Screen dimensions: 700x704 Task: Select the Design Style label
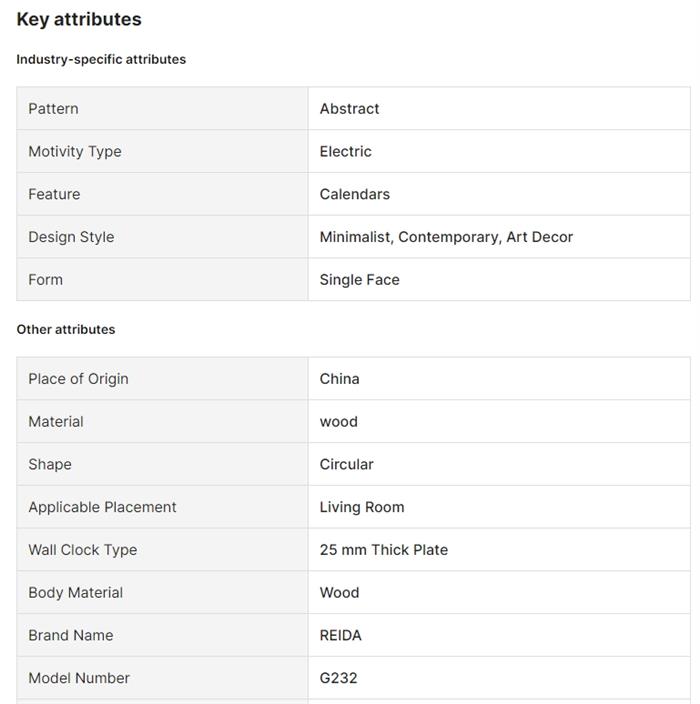[71, 237]
